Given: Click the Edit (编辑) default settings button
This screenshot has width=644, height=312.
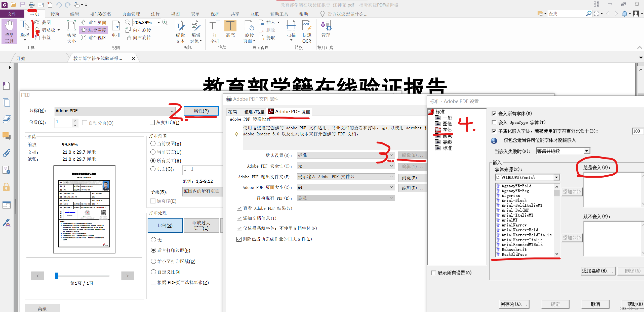Looking at the screenshot, I should pos(413,155).
